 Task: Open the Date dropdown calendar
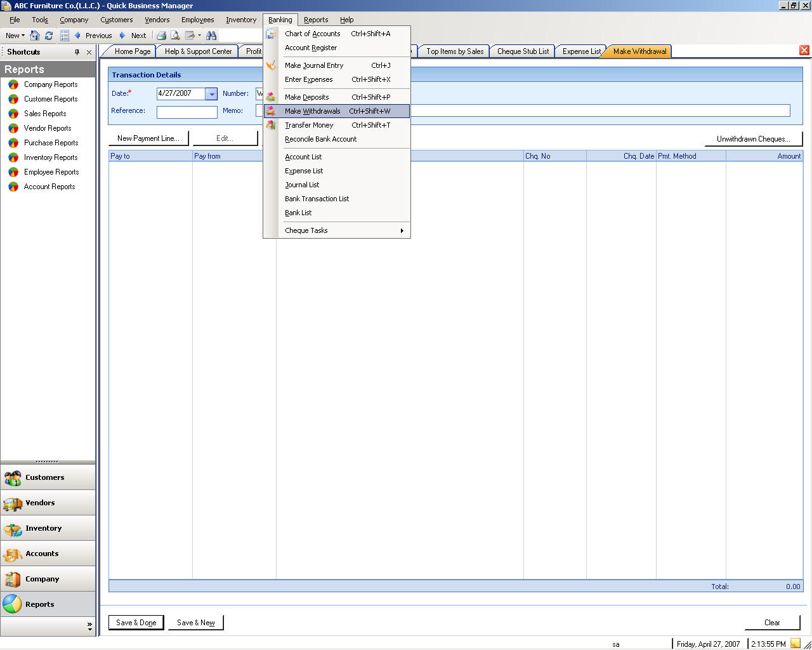coord(211,94)
